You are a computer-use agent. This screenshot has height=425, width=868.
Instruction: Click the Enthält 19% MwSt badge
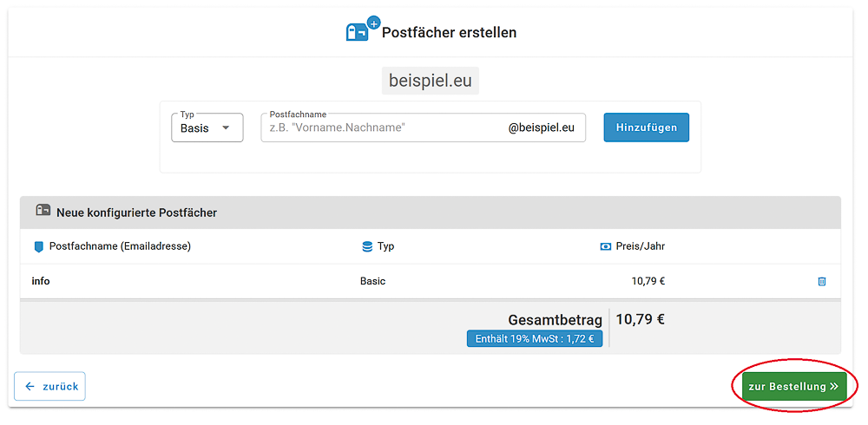(x=534, y=339)
